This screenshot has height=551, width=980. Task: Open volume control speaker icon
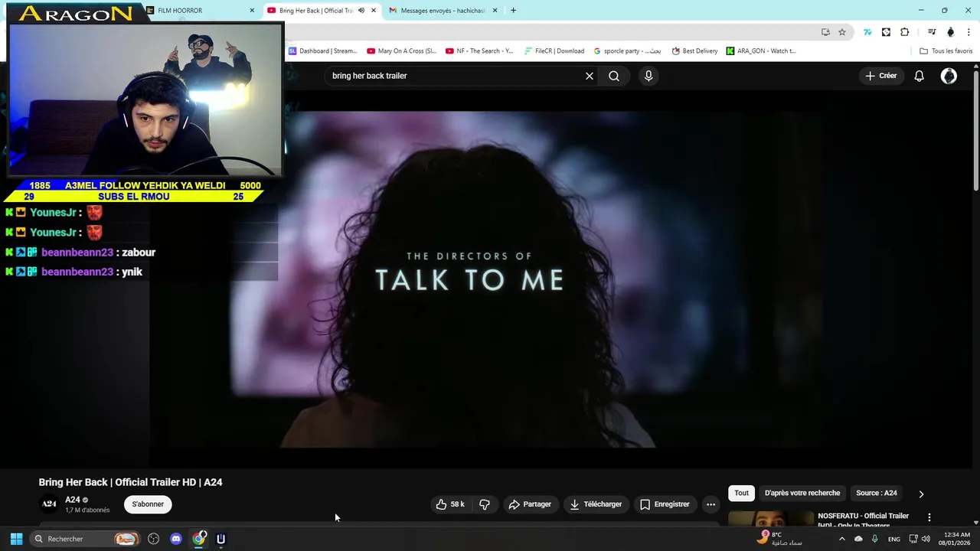926,539
